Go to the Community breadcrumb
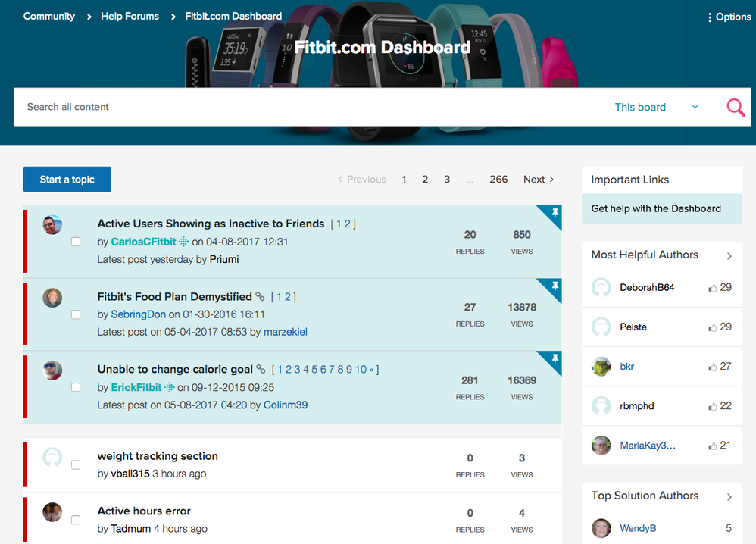The height and width of the screenshot is (544, 756). pos(49,17)
